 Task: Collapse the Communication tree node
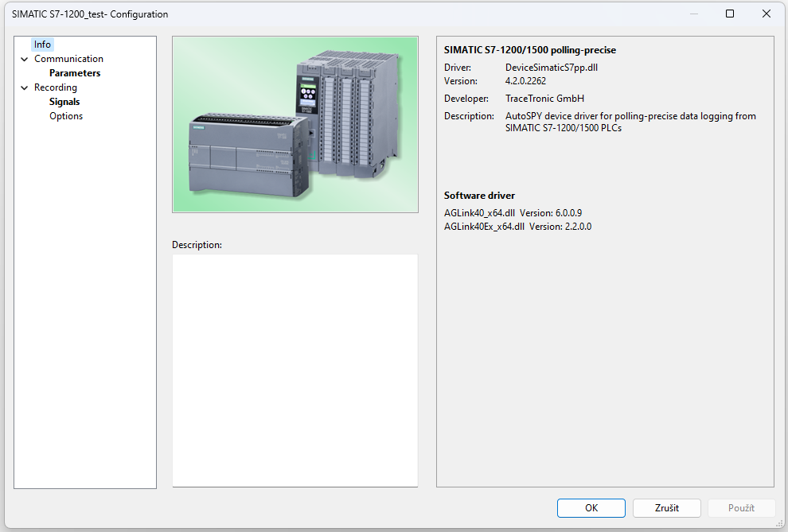(x=24, y=59)
